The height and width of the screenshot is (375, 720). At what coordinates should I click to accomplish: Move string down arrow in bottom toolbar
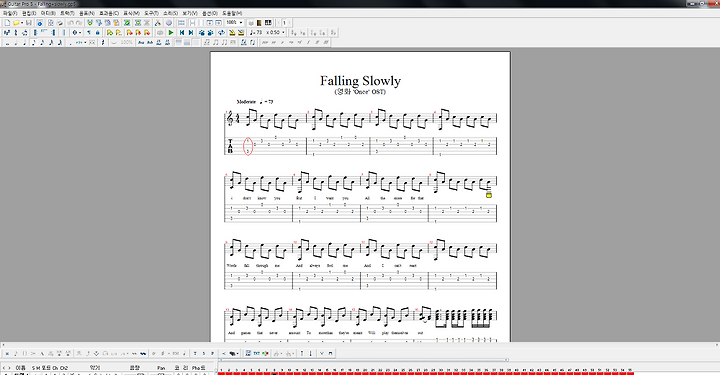310,353
